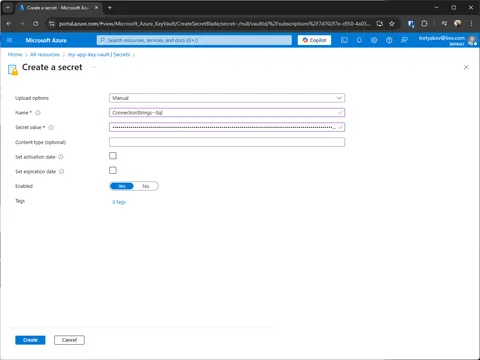Click the Copilot button

[314, 40]
